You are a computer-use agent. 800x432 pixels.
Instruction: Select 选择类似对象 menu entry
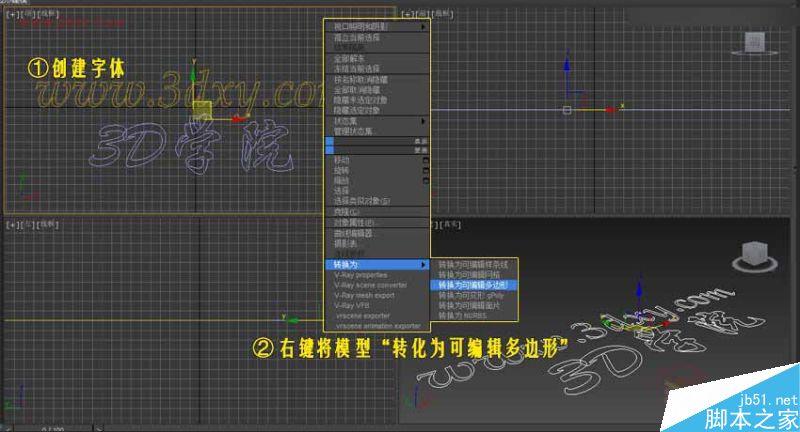[x=362, y=201]
